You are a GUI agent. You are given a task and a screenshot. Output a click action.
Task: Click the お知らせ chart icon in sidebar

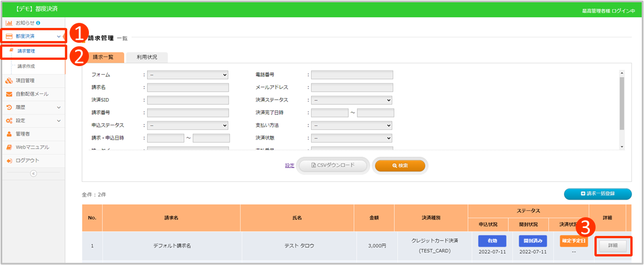(9, 23)
